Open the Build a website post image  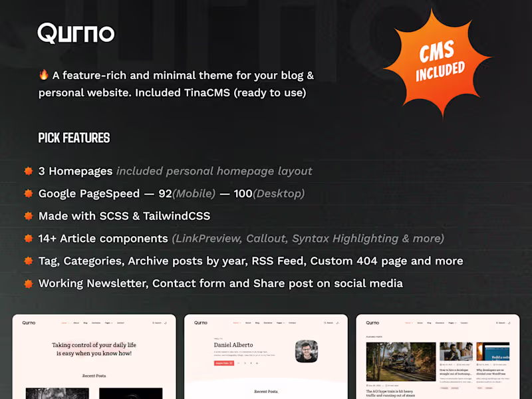point(493,352)
